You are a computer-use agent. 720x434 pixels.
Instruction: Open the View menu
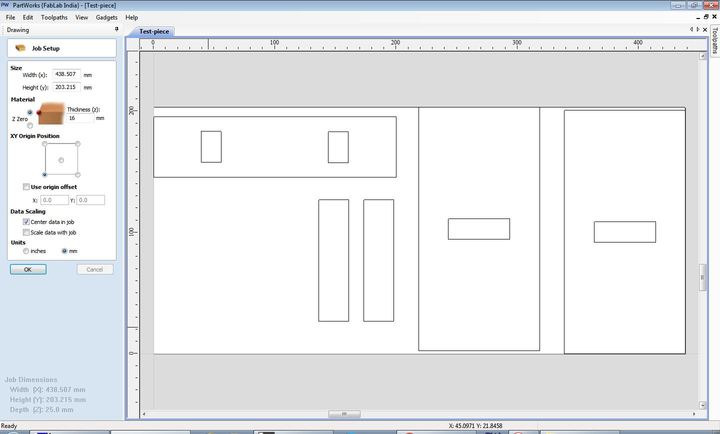(x=81, y=17)
